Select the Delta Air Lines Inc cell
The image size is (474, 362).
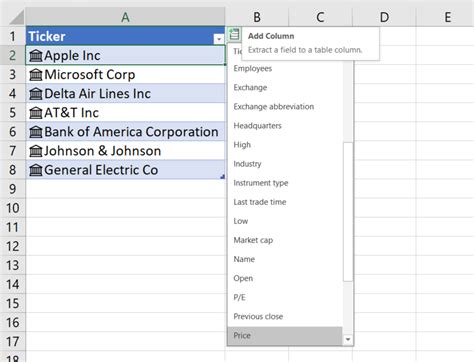pyautogui.click(x=125, y=94)
